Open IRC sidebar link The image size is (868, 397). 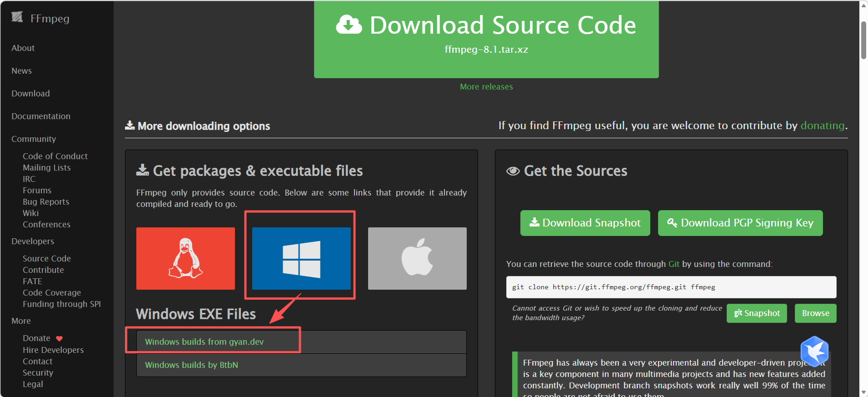[x=29, y=179]
